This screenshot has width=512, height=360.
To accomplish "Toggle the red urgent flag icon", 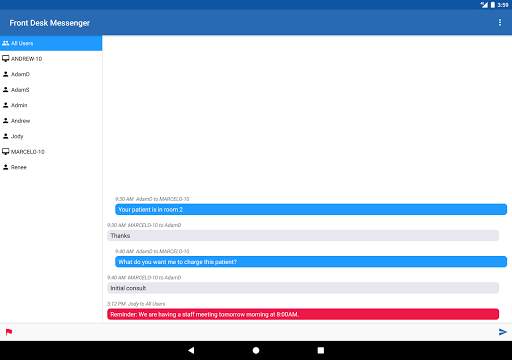I will click(x=9, y=332).
